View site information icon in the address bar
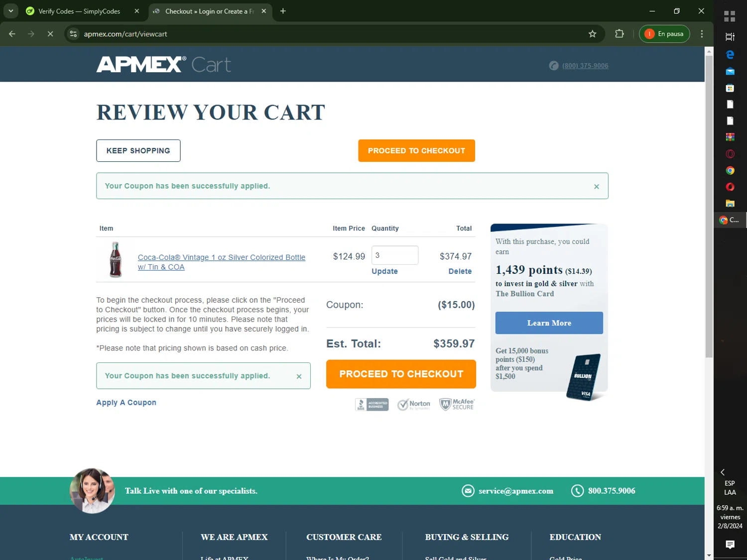Viewport: 747px width, 560px height. point(73,34)
